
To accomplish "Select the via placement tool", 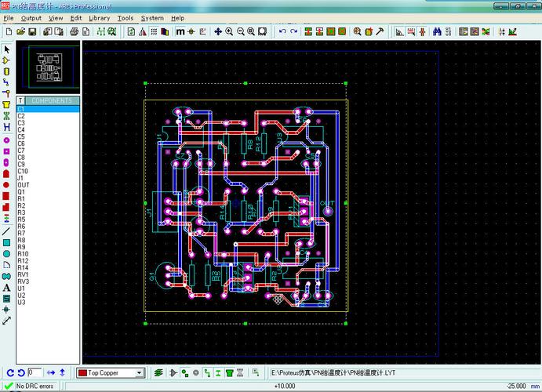I will (6, 93).
